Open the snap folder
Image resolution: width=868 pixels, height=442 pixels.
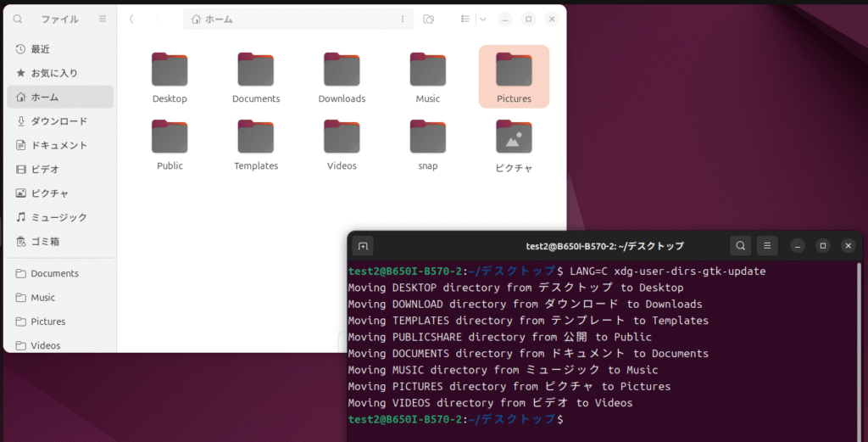tap(427, 144)
